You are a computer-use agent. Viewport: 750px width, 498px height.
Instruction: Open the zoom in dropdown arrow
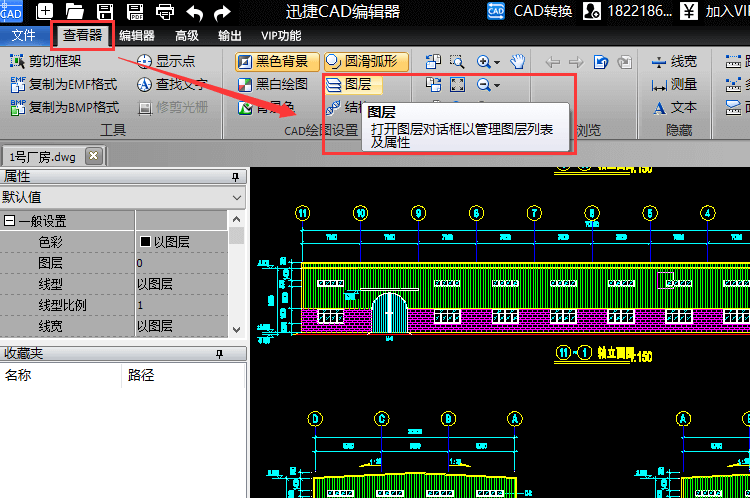(497, 62)
